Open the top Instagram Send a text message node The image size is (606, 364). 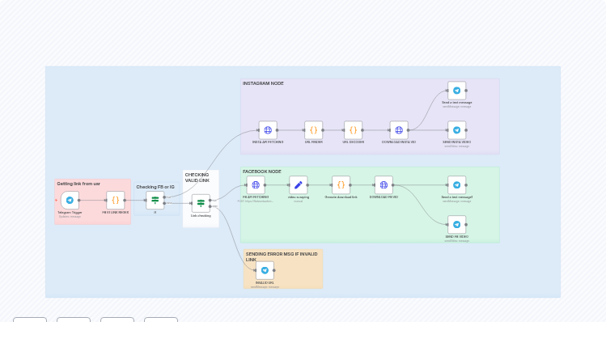[x=456, y=91]
